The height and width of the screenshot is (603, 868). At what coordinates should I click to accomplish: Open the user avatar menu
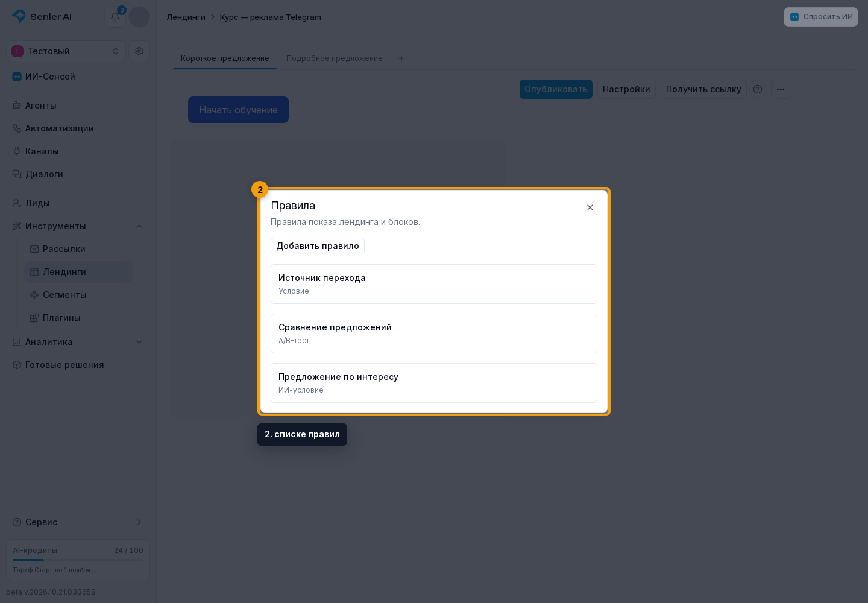[139, 17]
